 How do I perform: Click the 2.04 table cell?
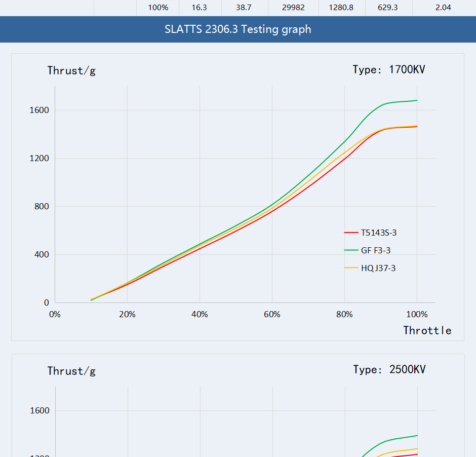[x=443, y=8]
